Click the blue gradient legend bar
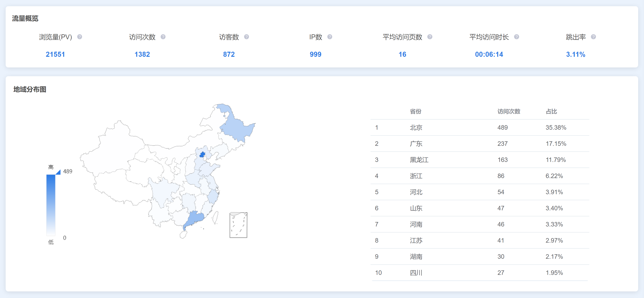The height and width of the screenshot is (298, 644). pos(51,205)
